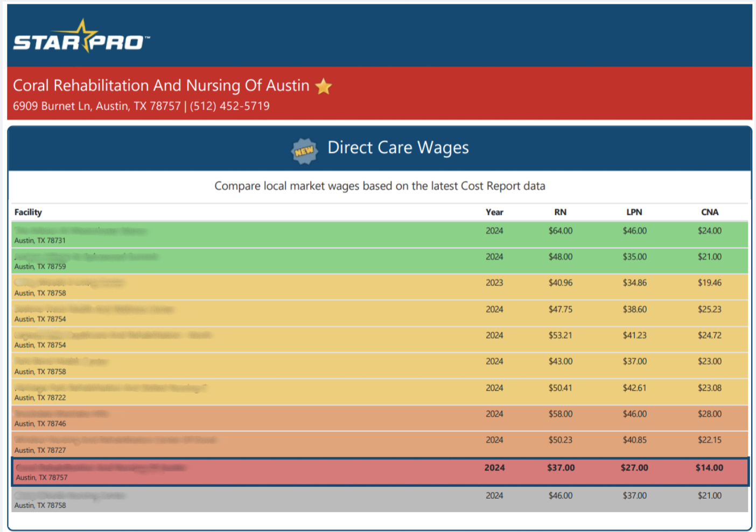
Task: Click the $34.86 LPN wage cell
Action: point(635,283)
